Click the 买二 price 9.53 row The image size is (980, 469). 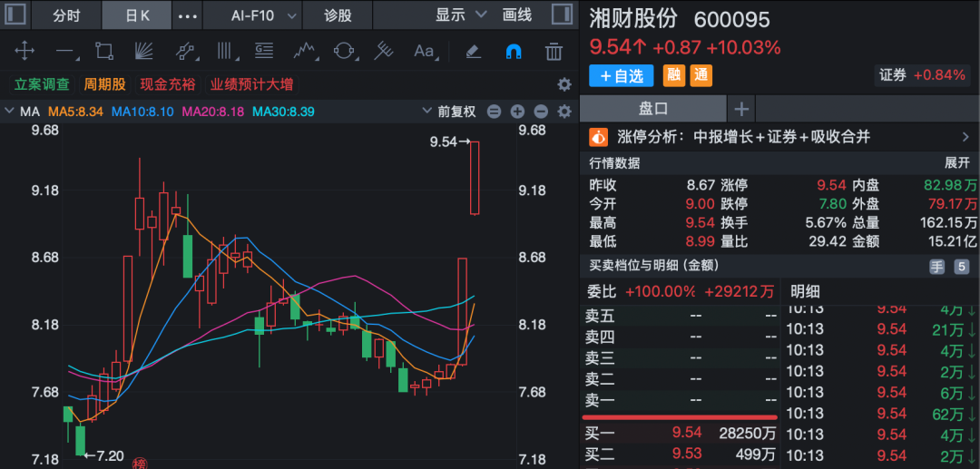click(x=680, y=454)
